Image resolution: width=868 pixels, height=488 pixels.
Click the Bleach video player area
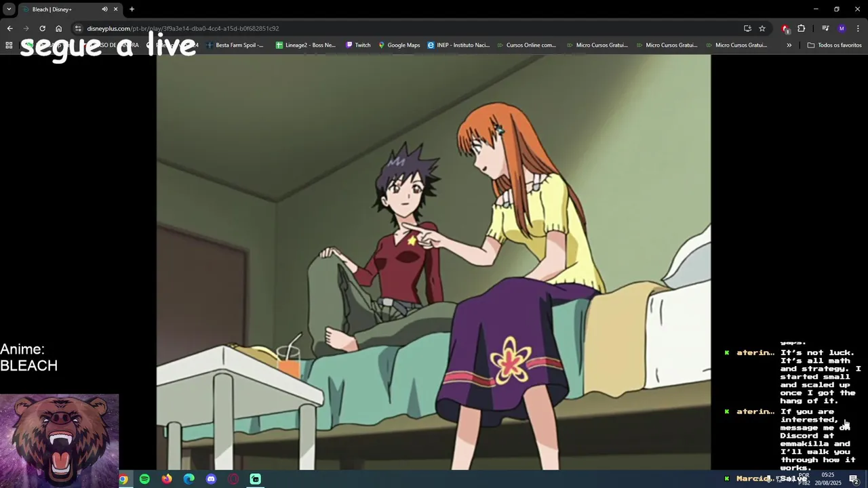tap(433, 262)
